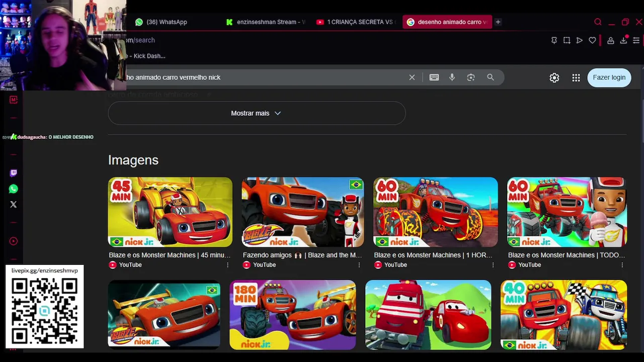Image resolution: width=644 pixels, height=362 pixels.
Task: Click the play arrow icon in browser toolbar
Action: [580, 40]
